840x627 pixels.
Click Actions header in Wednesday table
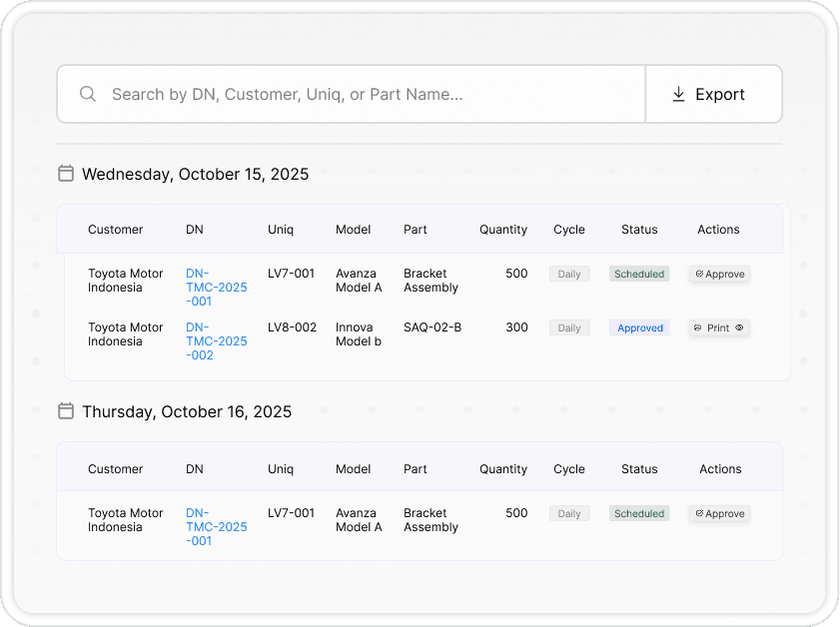click(x=718, y=230)
